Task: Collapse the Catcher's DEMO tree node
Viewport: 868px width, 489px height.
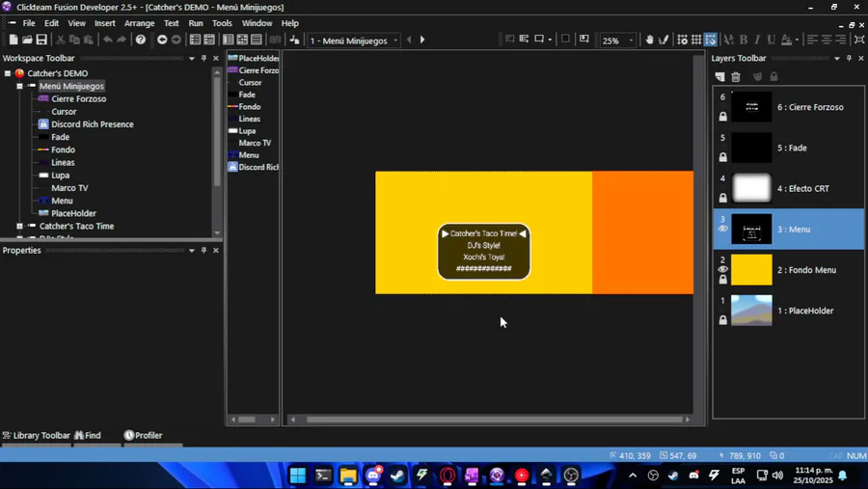Action: 8,73
